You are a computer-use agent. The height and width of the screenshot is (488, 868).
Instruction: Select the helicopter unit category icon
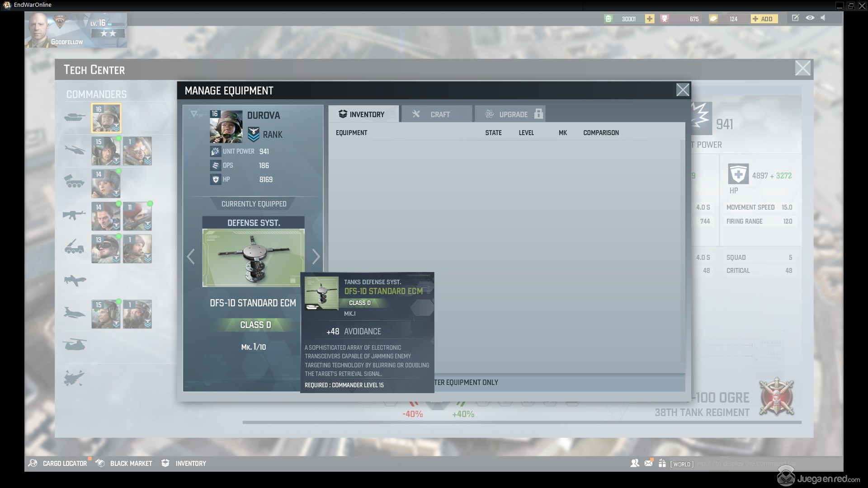(75, 150)
